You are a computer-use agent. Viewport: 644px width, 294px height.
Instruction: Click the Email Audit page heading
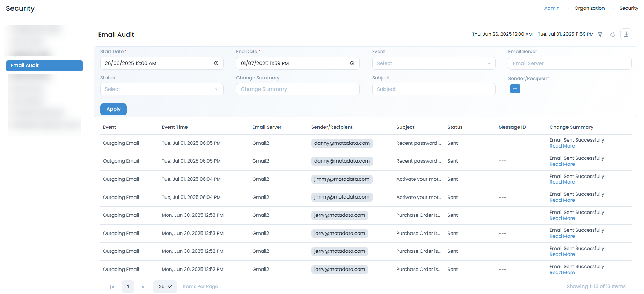pos(116,35)
